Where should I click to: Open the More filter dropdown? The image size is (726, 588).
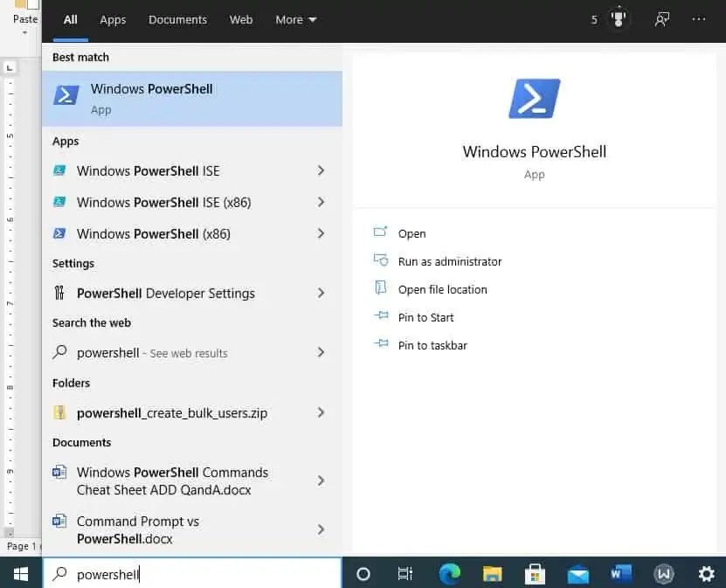[x=294, y=19]
